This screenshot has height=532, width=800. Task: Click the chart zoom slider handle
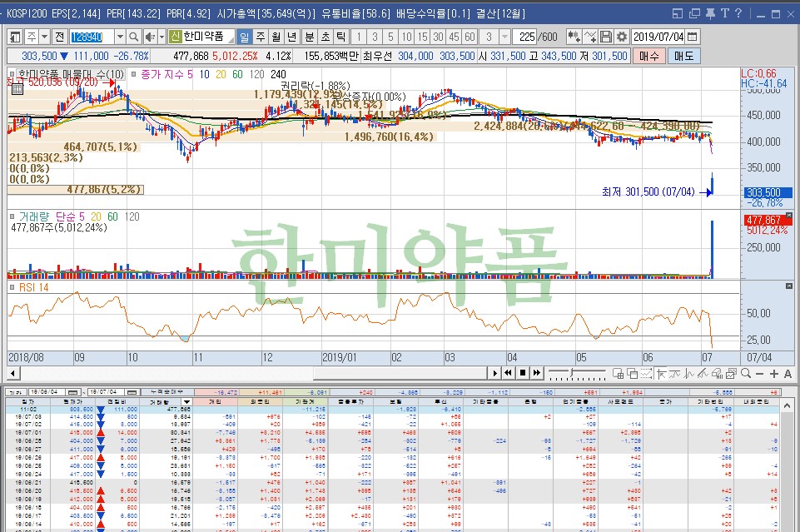tap(573, 373)
